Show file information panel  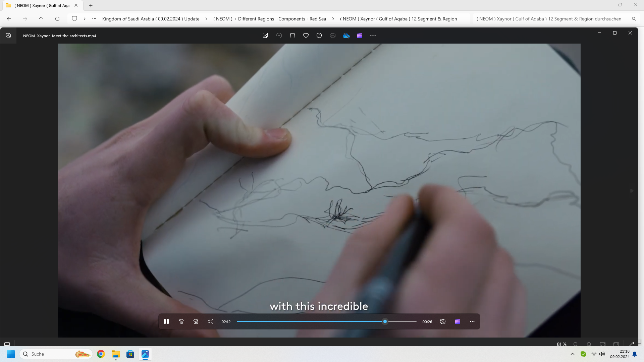(x=319, y=36)
